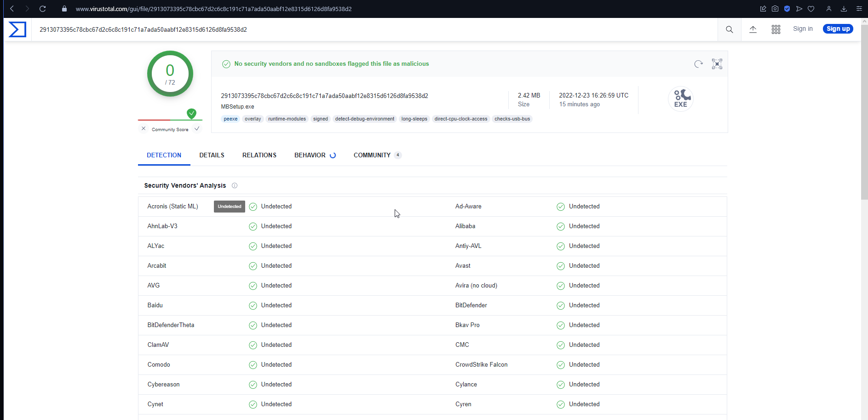Click the VirusTotal logo icon
The image size is (868, 420).
pos(17,29)
